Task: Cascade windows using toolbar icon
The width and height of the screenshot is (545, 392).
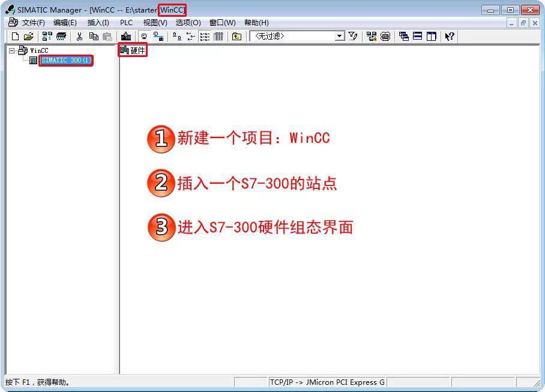Action: pos(404,36)
